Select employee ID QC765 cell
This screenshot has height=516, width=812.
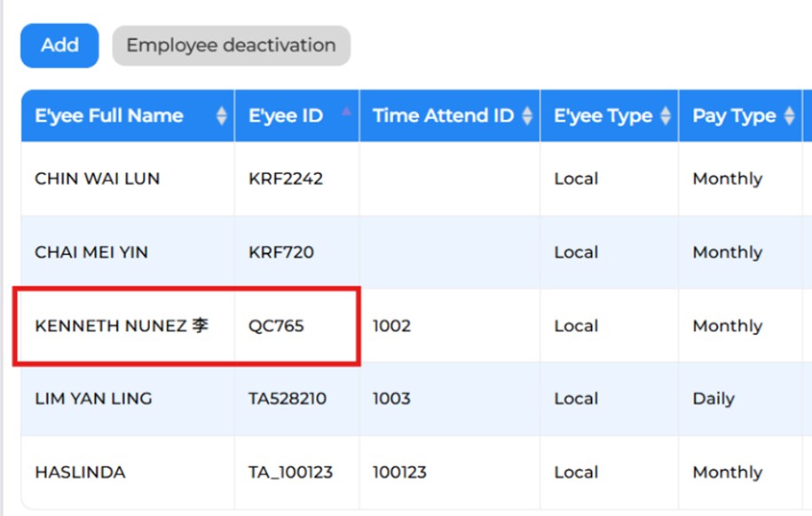click(x=296, y=326)
